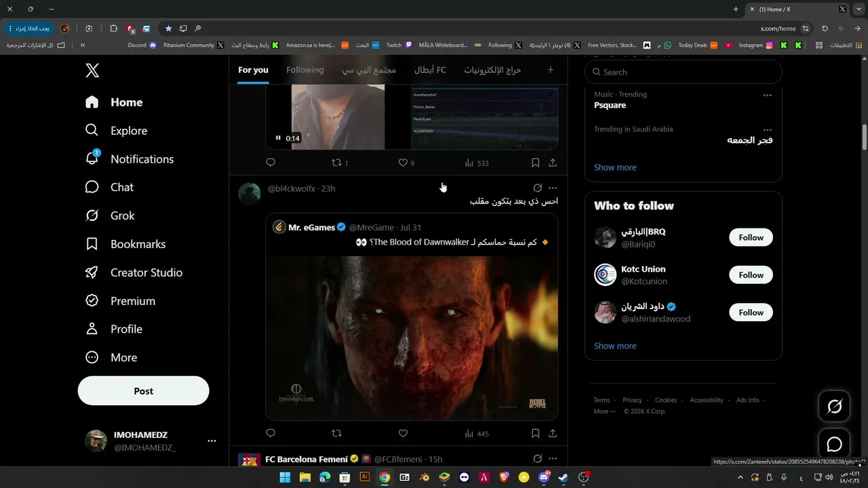Open the Dawnwalker quoted post image

coord(412,338)
